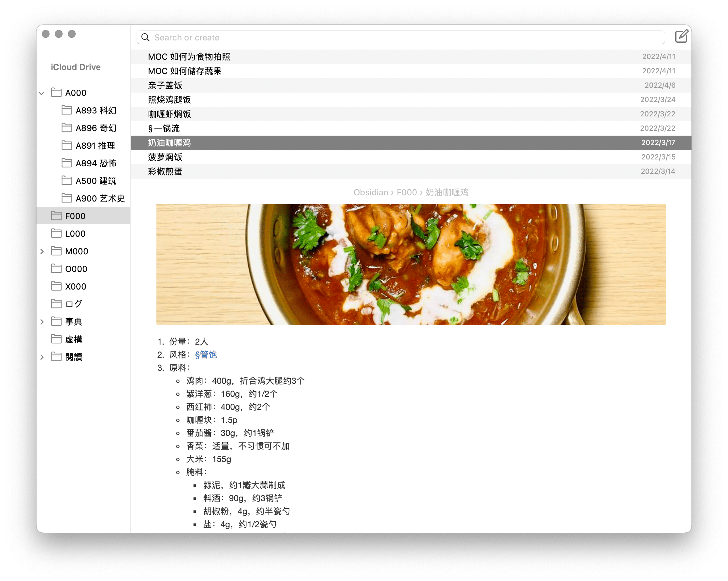The height and width of the screenshot is (581, 728).
Task: Click the A894 恐怖 folder icon
Action: (67, 162)
